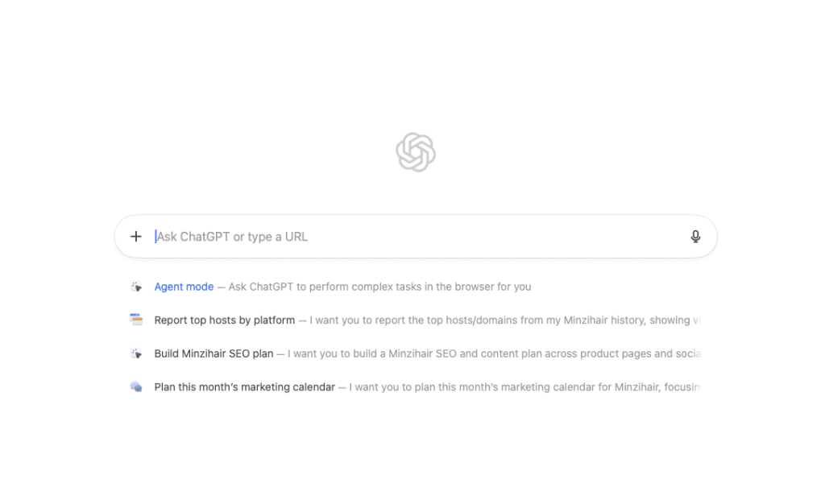825x504 pixels.
Task: Click the icon beside Build Minzihair SEO plan
Action: [x=136, y=353]
